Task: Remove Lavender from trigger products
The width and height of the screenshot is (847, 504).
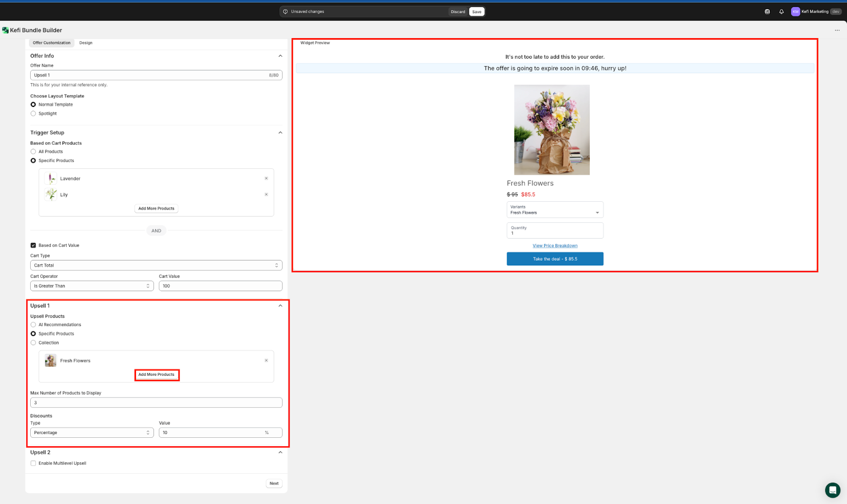Action: pyautogui.click(x=266, y=178)
